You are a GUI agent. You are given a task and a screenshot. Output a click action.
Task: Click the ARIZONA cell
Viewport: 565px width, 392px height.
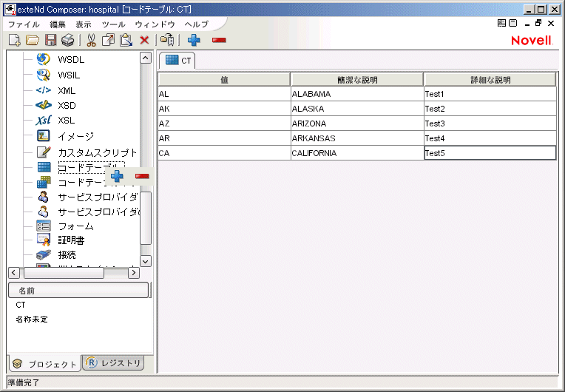[x=357, y=124]
